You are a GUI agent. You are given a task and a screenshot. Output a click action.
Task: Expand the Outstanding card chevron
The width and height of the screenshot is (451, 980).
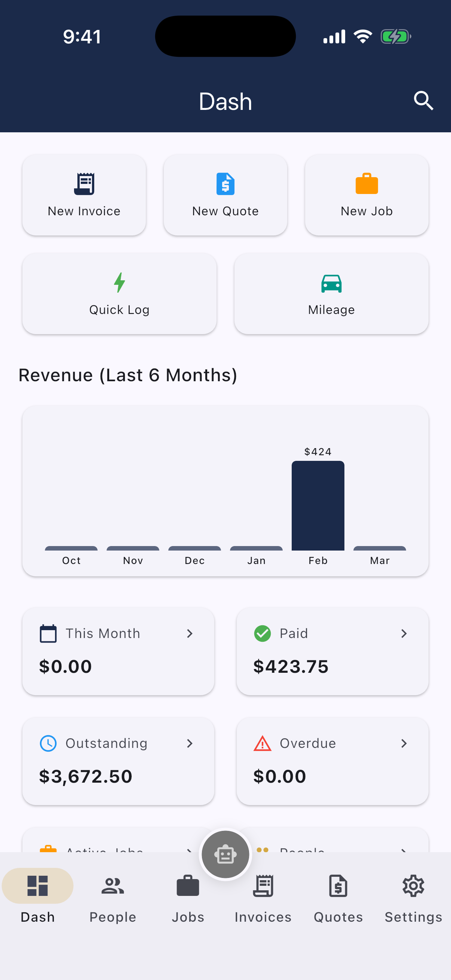click(x=190, y=743)
